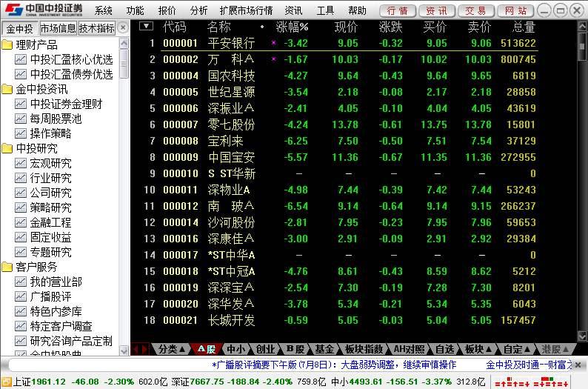Switch to the B股 tab
This screenshot has height=389, width=588.
click(x=295, y=350)
